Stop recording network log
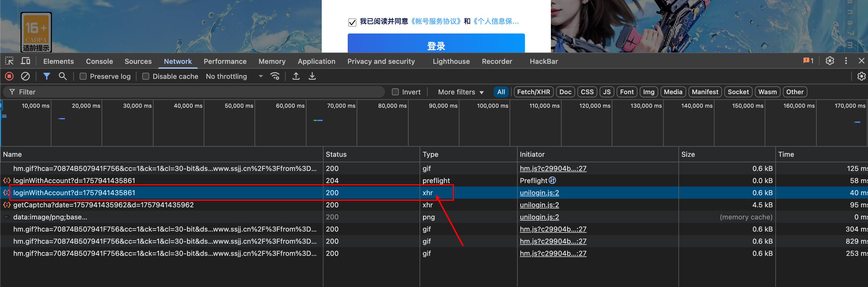This screenshot has height=287, width=868. coord(10,76)
